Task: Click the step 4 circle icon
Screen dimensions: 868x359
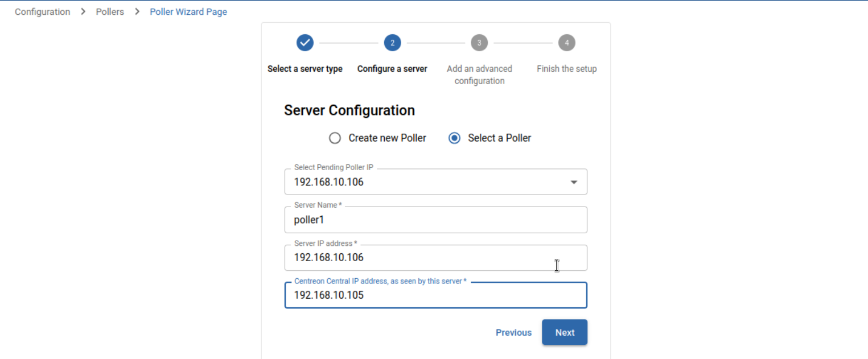Action: point(566,43)
